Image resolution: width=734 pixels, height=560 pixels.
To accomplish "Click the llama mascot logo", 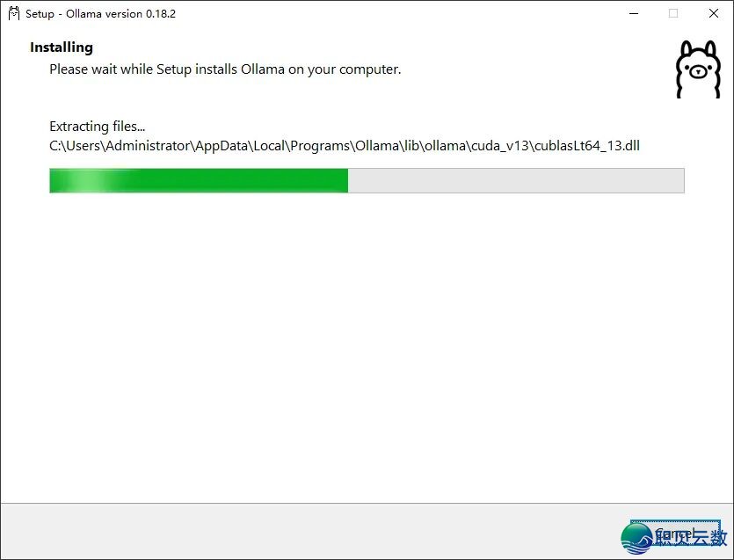I will pyautogui.click(x=698, y=69).
